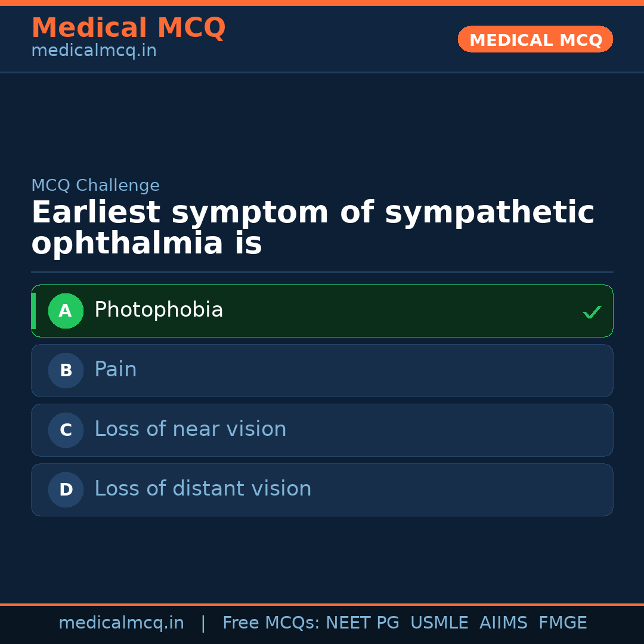The height and width of the screenshot is (644, 644).
Task: Click the FMGE label in the footer
Action: coord(562,622)
